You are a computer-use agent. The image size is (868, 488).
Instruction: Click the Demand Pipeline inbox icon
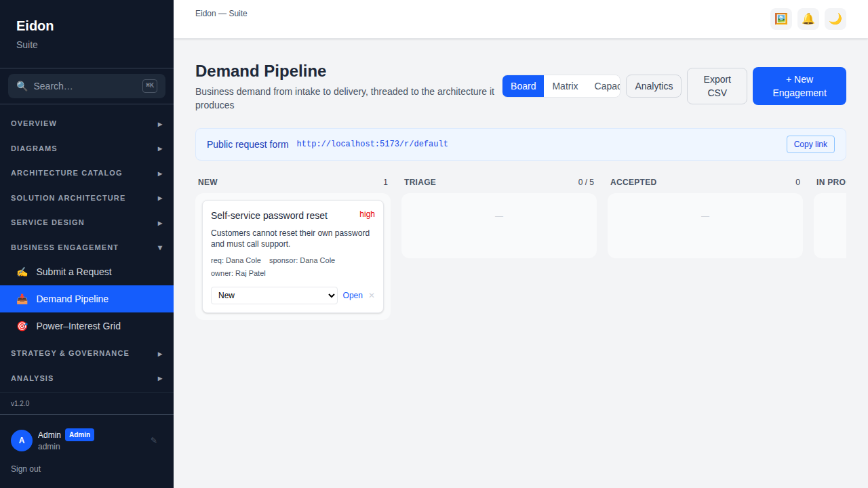(22, 299)
